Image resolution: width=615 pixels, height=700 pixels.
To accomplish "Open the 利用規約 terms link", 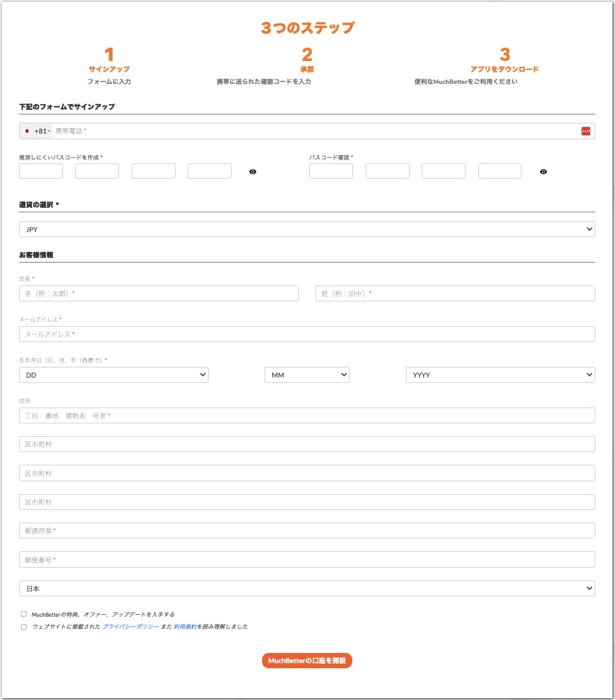I will tap(185, 626).
